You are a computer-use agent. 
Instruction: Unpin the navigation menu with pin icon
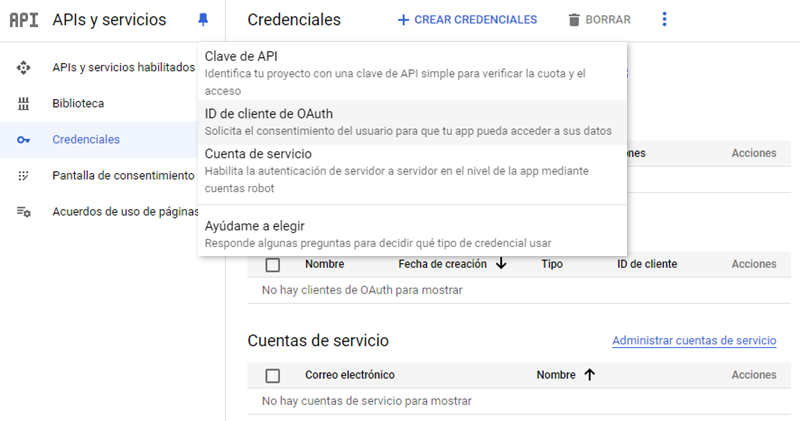coord(203,20)
